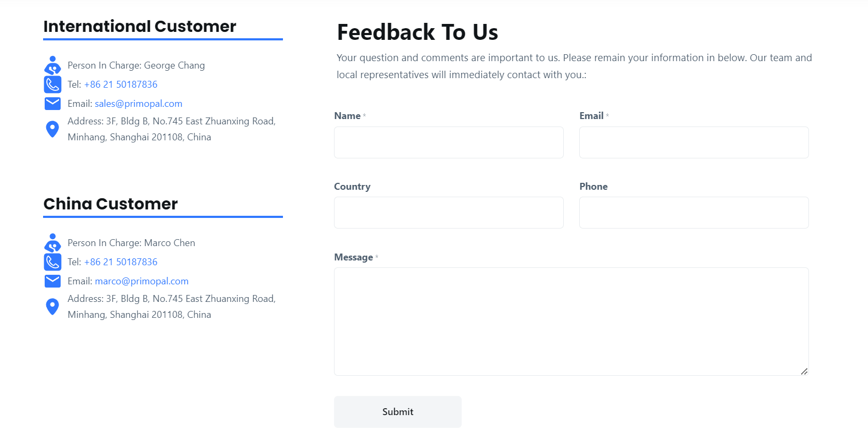Click the person icon beside Marco Chen
This screenshot has width=868, height=447.
pos(53,243)
